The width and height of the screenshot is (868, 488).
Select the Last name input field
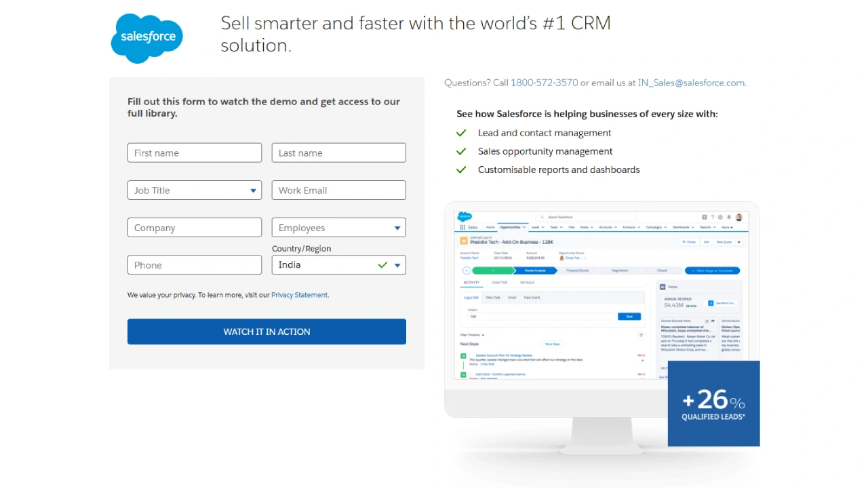(339, 152)
